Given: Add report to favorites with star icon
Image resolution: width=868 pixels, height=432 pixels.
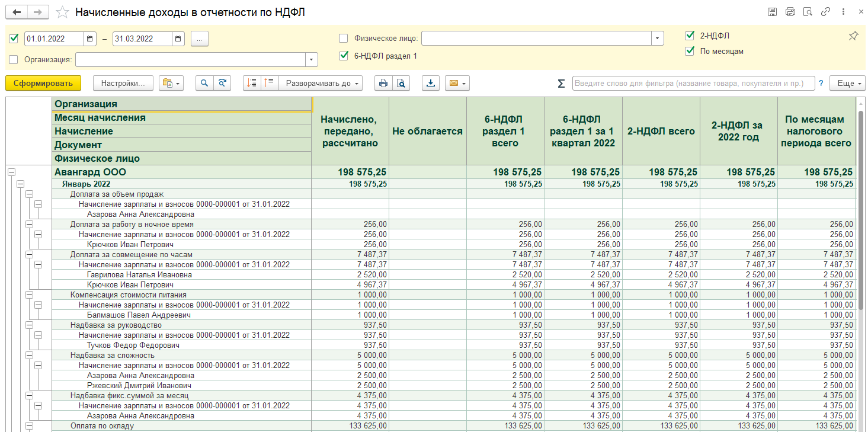Looking at the screenshot, I should [x=62, y=12].
